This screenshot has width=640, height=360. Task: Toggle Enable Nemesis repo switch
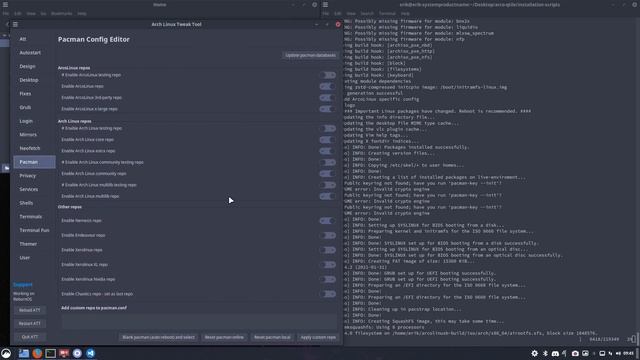[x=327, y=221]
